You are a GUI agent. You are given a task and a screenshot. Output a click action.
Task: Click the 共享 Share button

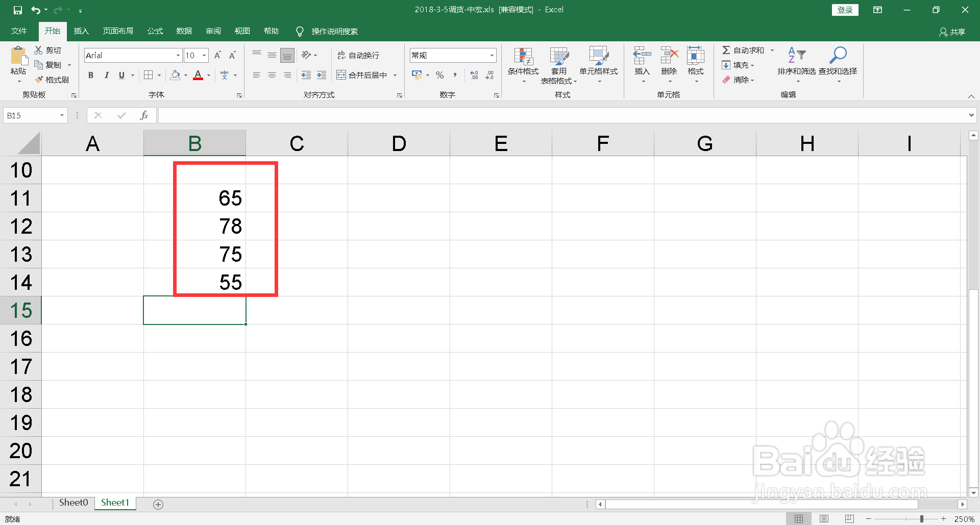[952, 32]
